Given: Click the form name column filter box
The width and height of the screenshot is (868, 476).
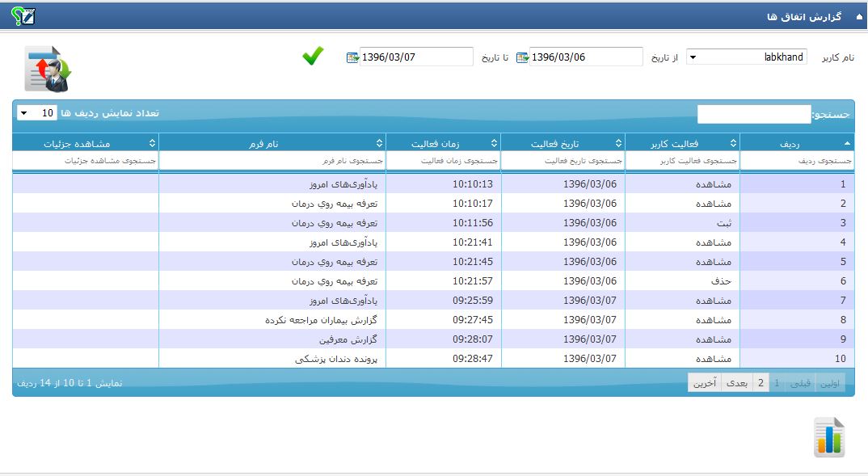Looking at the screenshot, I should click(x=272, y=161).
